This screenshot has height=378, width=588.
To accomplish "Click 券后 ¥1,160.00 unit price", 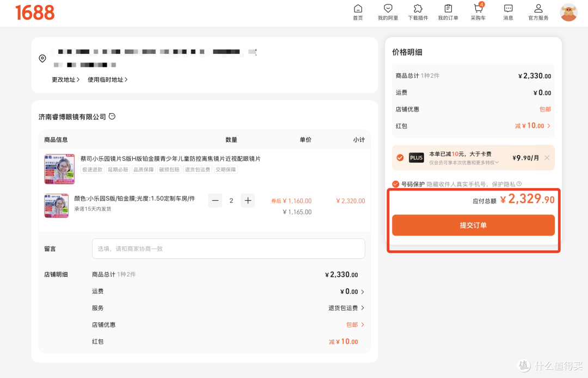I will coord(291,201).
